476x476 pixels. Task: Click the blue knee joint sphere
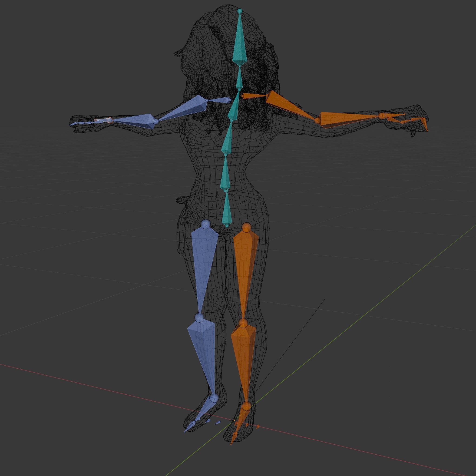tap(199, 318)
